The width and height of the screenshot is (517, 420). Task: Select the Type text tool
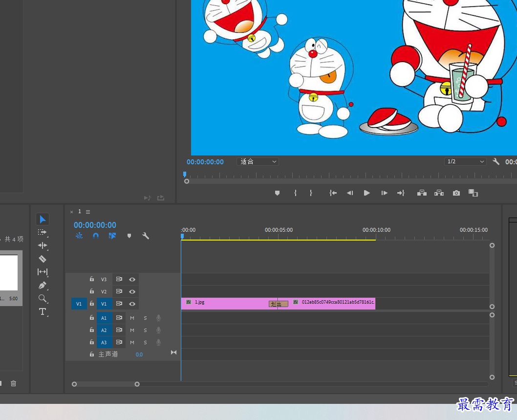pyautogui.click(x=43, y=312)
